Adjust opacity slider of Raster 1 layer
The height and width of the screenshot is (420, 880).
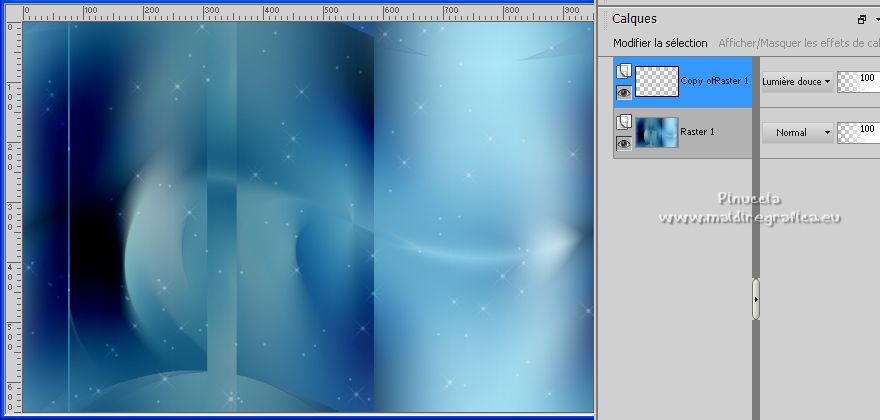[x=858, y=133]
